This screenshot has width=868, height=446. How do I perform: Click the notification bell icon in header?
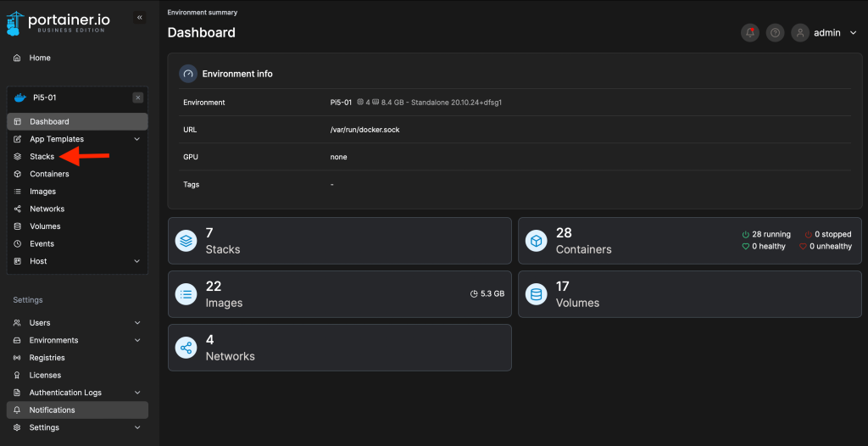coord(750,33)
